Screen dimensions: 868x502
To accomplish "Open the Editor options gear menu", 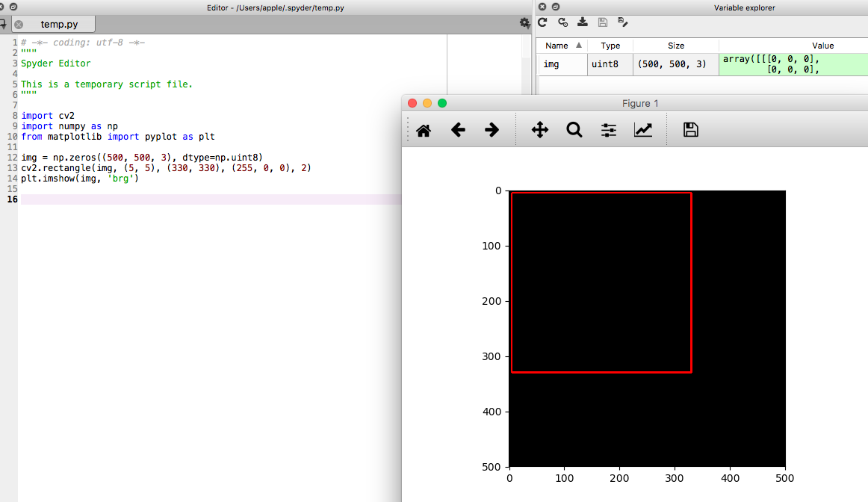I will [524, 22].
